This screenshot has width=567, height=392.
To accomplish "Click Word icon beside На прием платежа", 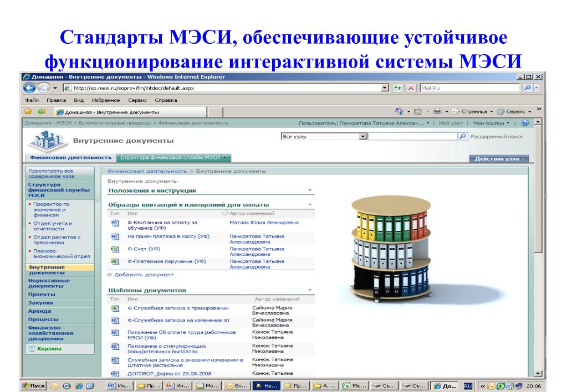I will pos(115,236).
